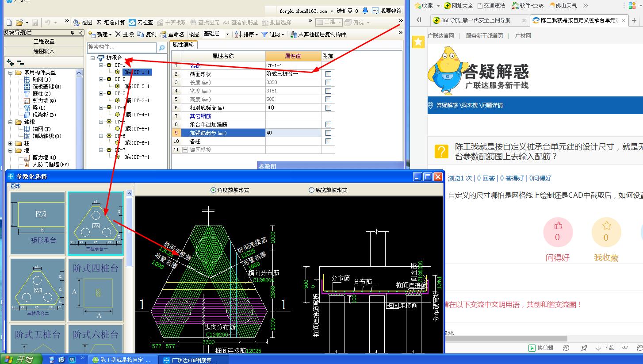Click 重命名 rename component button

coord(172,34)
